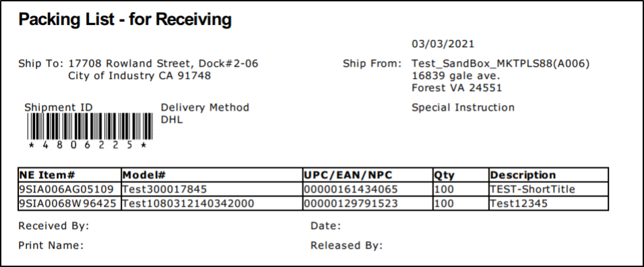The width and height of the screenshot is (644, 267).
Task: Select the DHL delivery method text
Action: pos(172,121)
